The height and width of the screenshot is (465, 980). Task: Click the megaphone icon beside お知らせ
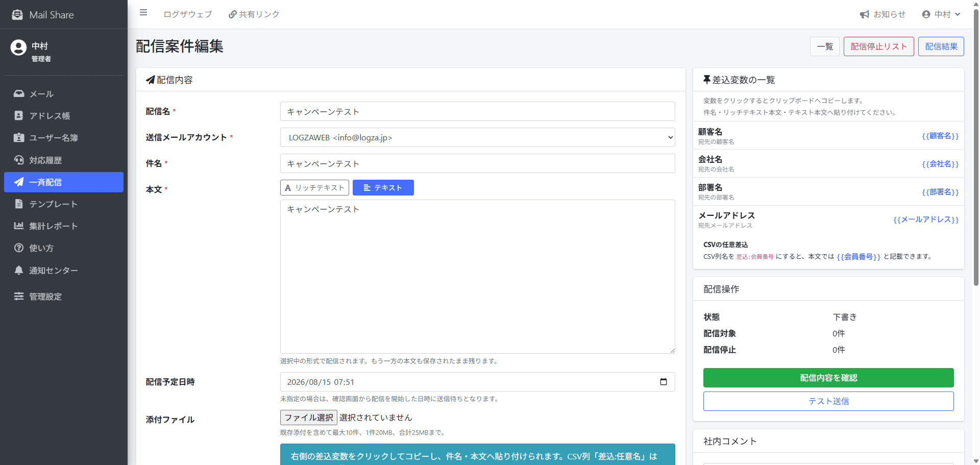(865, 14)
